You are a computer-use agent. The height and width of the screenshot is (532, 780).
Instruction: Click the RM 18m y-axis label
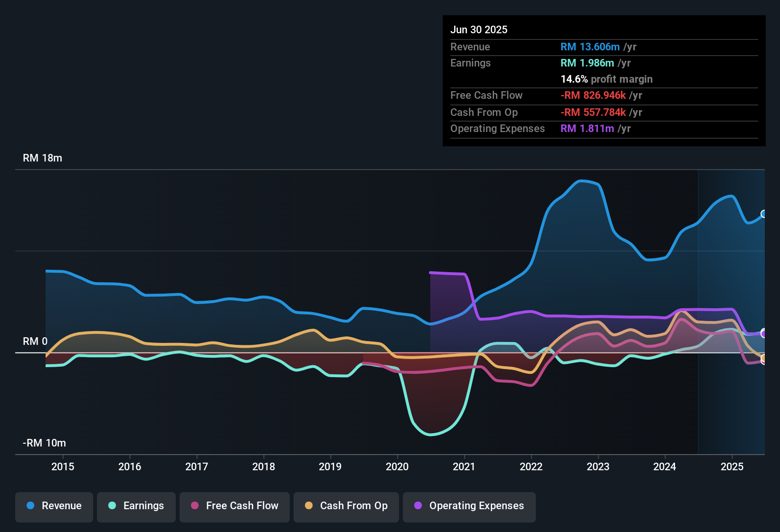point(42,158)
